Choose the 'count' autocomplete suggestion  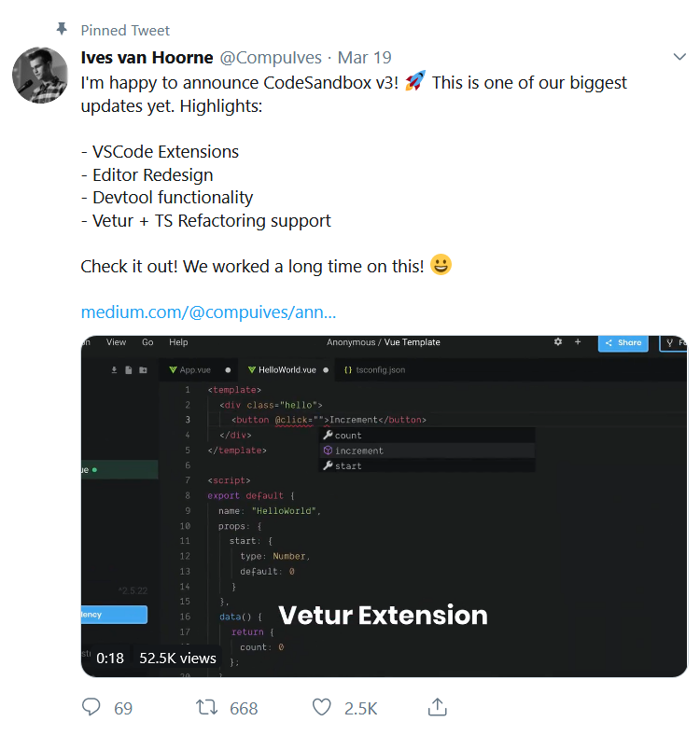tap(348, 436)
